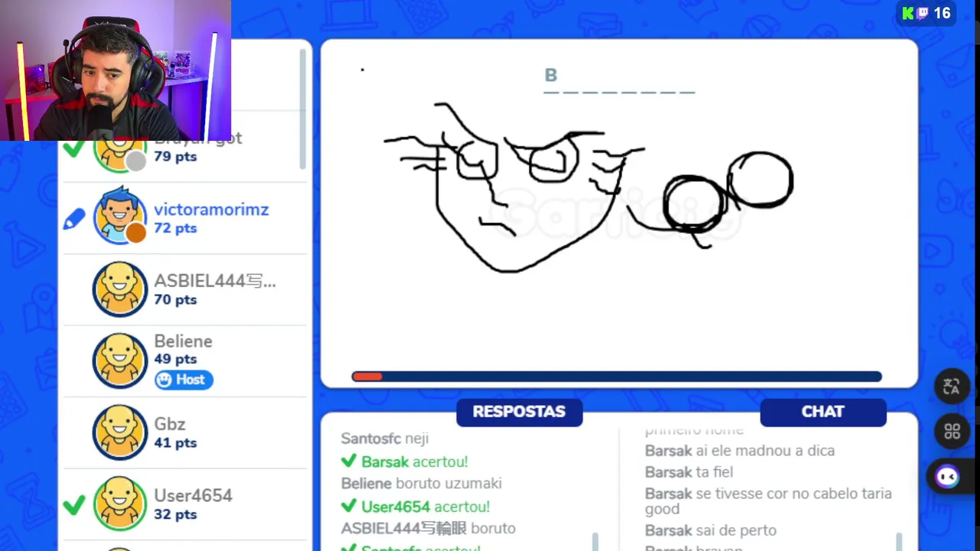980x551 pixels.
Task: Click 'User4654 acertou!' message
Action: (416, 507)
